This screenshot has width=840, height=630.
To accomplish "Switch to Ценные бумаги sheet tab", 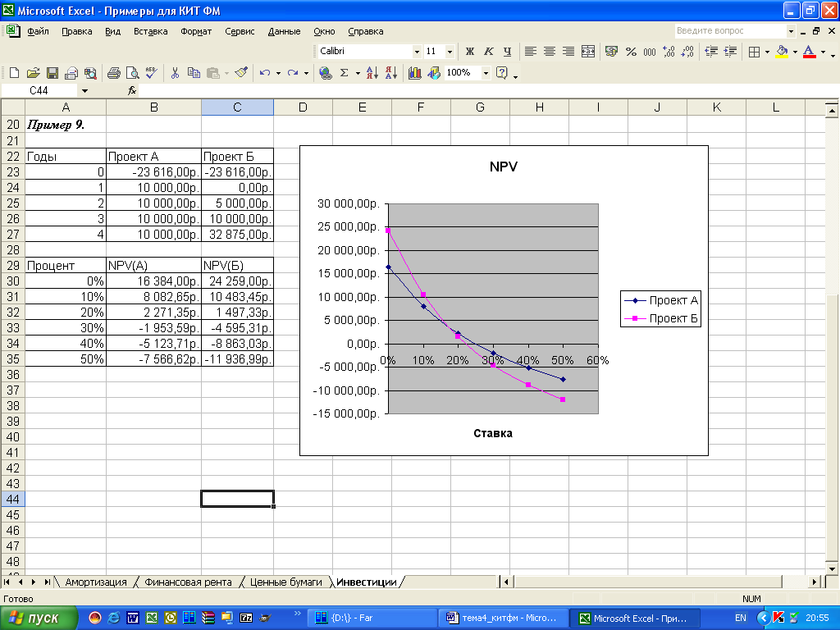I will [286, 582].
